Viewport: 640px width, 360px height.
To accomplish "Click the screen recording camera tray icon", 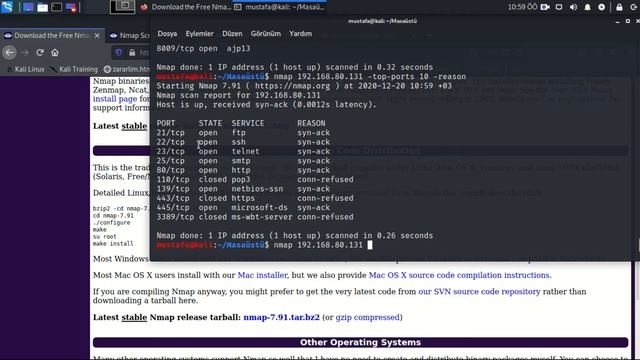I will (x=545, y=7).
